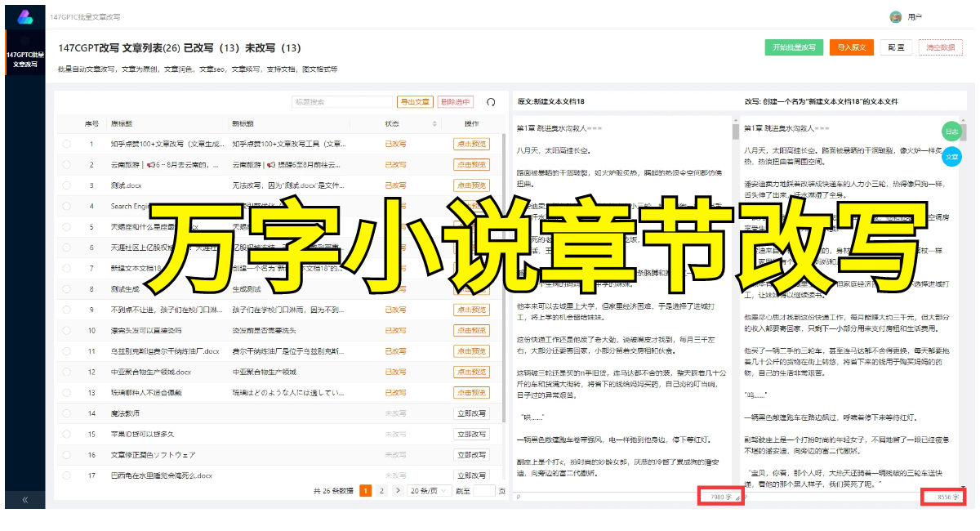Click the user avatar icon

point(896,16)
